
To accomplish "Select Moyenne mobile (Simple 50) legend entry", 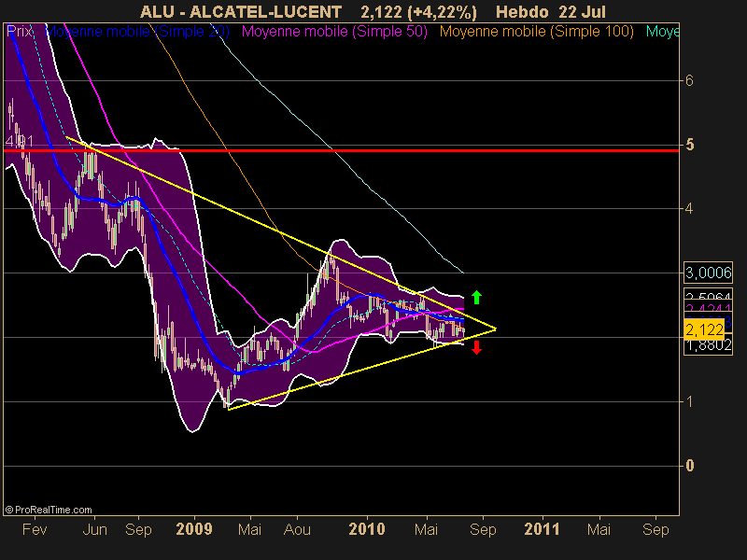I will 334,32.
